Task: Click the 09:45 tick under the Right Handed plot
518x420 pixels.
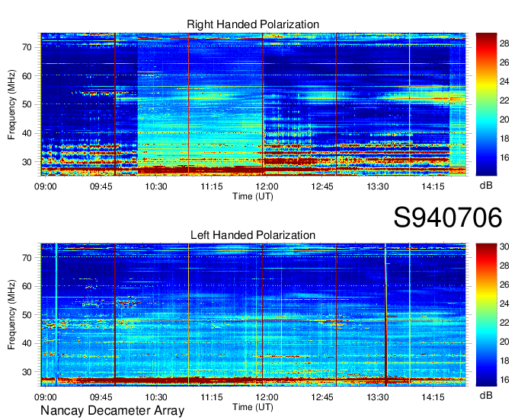Action: [101, 186]
